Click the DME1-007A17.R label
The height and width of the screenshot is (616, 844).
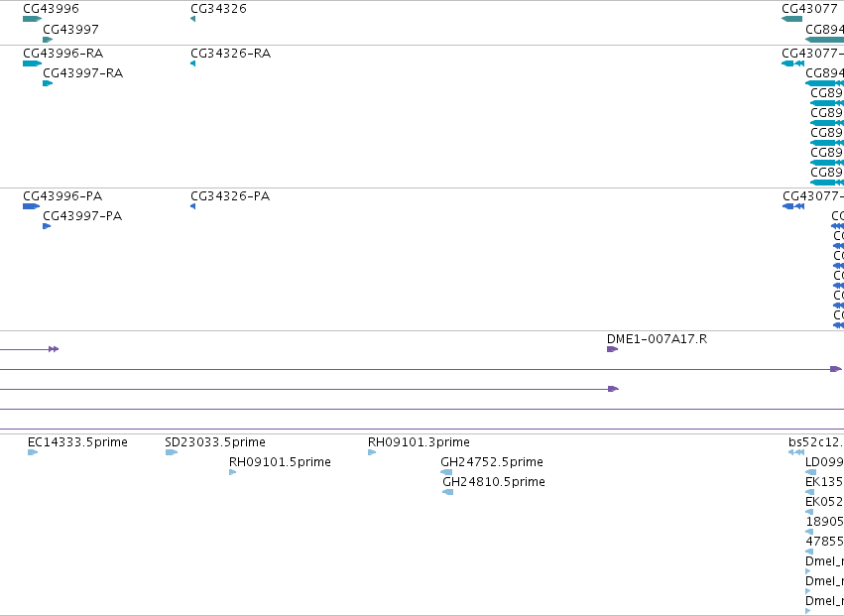point(657,339)
